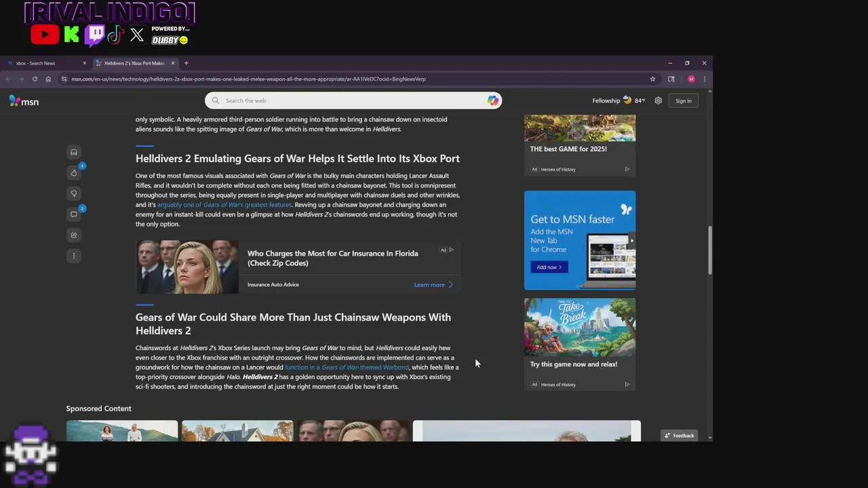Click Learn more on insurance ad
The width and height of the screenshot is (868, 488).
coord(433,285)
